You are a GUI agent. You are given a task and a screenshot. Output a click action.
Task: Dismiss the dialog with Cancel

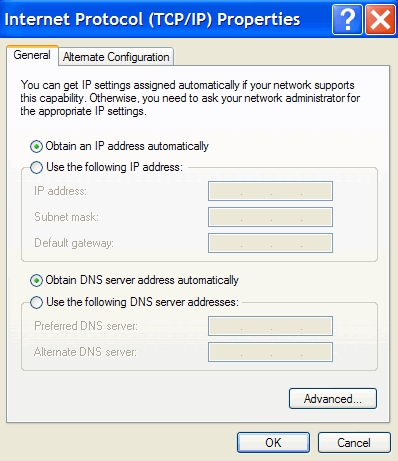354,443
